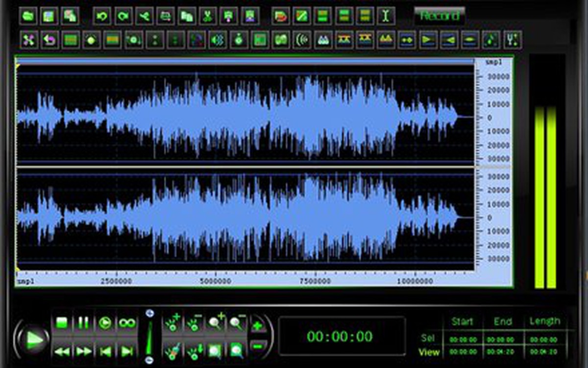The image size is (588, 368).
Task: Click the Sel row End time field
Action: point(503,340)
